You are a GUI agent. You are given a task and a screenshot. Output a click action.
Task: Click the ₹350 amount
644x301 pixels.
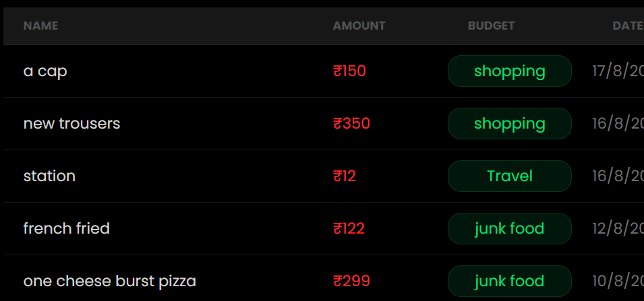click(351, 123)
